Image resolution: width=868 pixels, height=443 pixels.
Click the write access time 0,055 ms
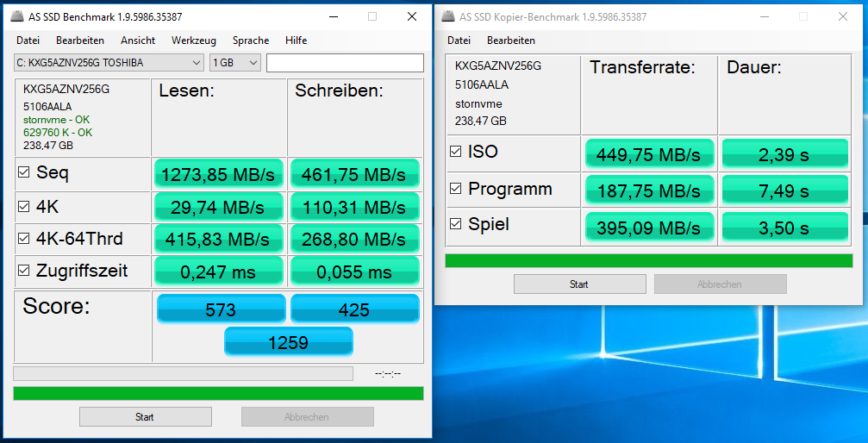(354, 271)
